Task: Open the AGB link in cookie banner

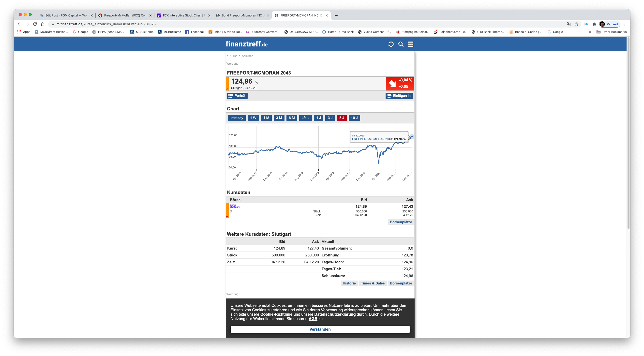Action: [313, 319]
